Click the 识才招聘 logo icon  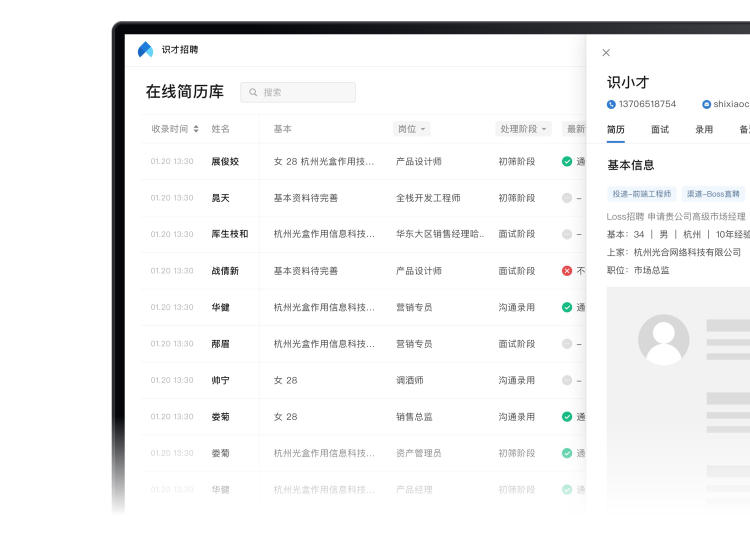(146, 49)
